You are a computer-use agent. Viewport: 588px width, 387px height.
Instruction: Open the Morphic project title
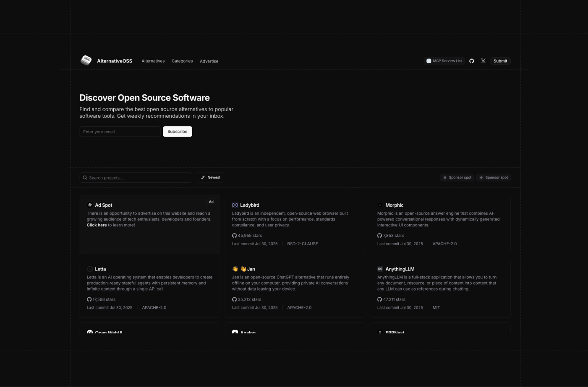(x=395, y=205)
